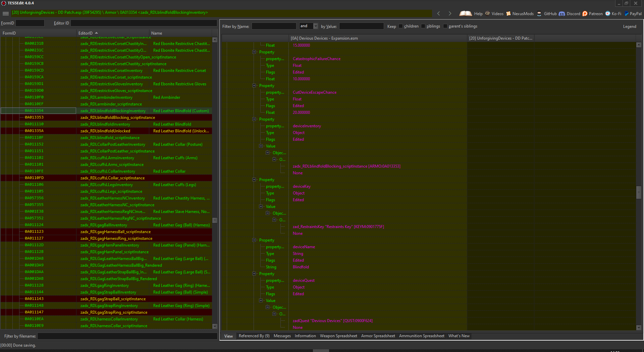Open the Information tab
This screenshot has height=352, width=644.
coord(305,336)
